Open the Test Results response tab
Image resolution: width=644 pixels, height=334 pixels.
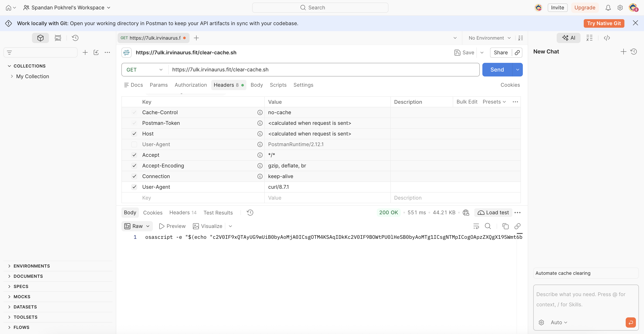pos(218,213)
